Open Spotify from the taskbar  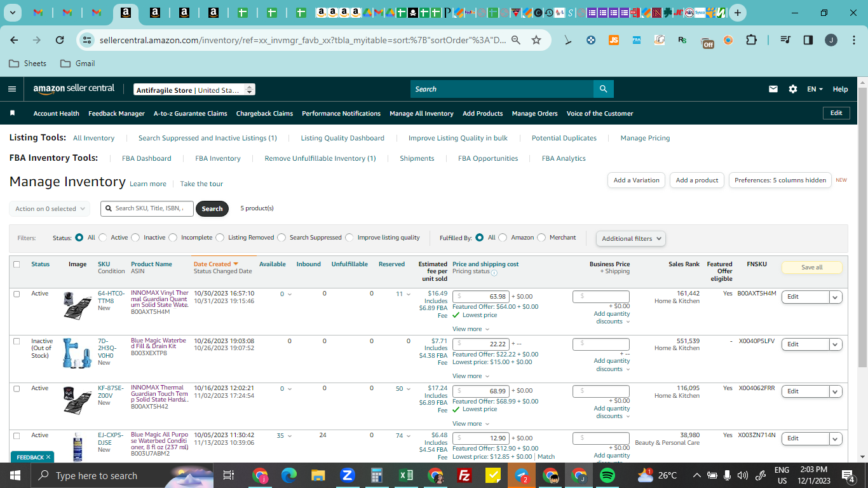(x=607, y=475)
